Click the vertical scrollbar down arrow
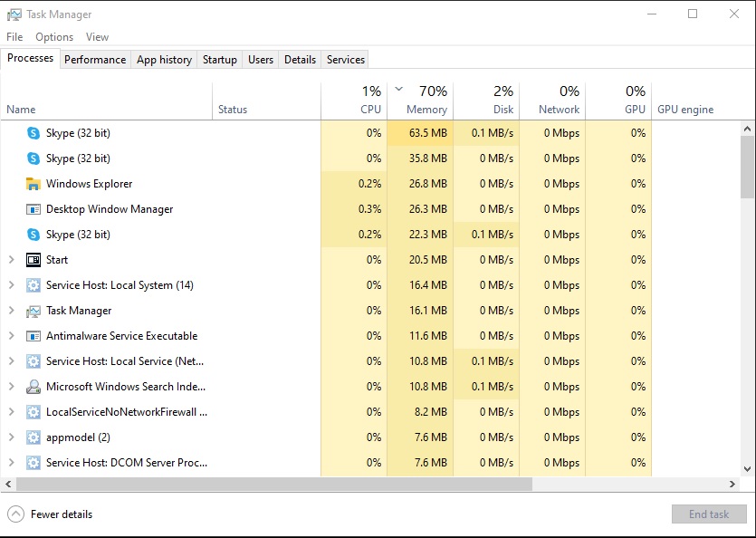Image resolution: width=756 pixels, height=538 pixels. tap(747, 468)
